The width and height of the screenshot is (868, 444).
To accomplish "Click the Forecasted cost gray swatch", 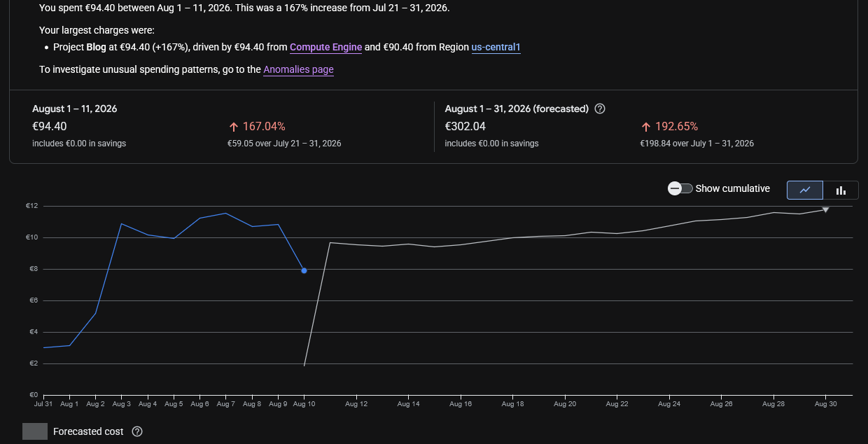I will (x=35, y=431).
